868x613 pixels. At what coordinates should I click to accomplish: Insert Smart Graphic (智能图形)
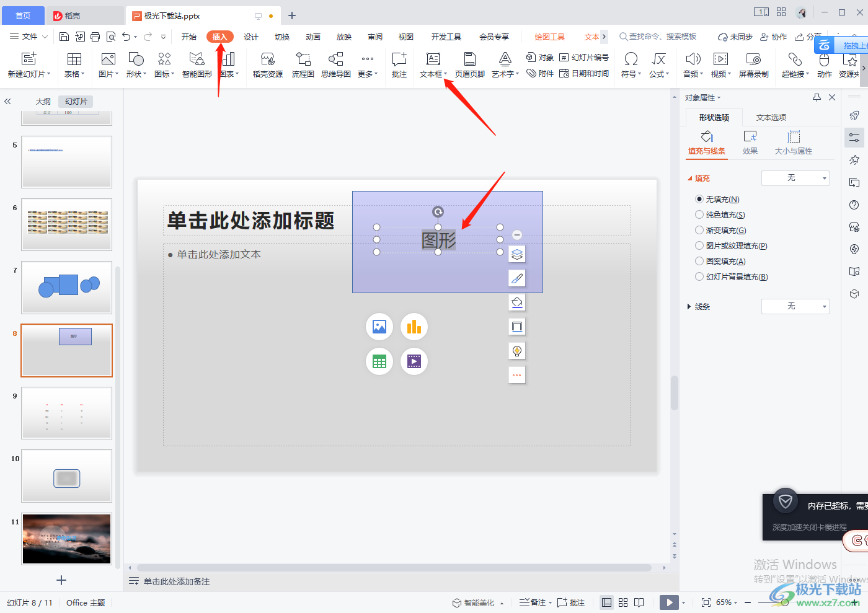197,65
